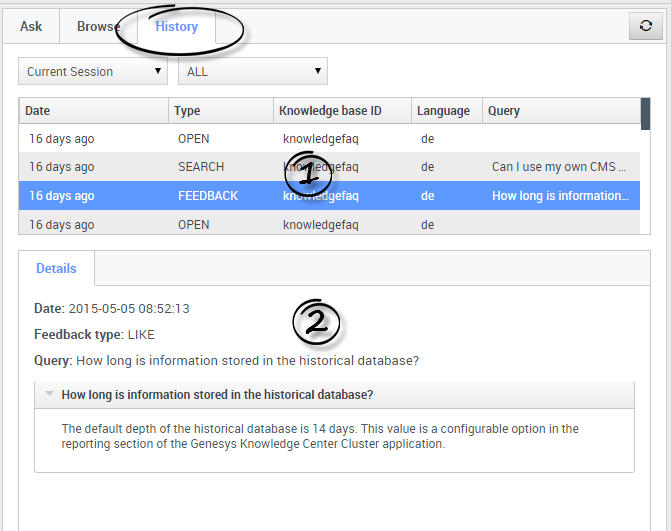Image resolution: width=671 pixels, height=531 pixels.
Task: Expand the ALL filter dropdown
Action: 252,72
